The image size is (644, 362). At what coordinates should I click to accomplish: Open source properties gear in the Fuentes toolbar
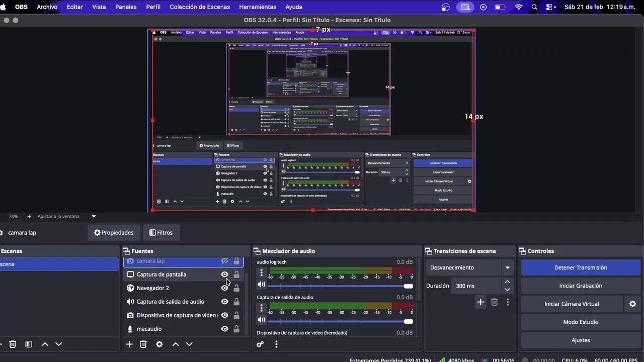point(159,344)
